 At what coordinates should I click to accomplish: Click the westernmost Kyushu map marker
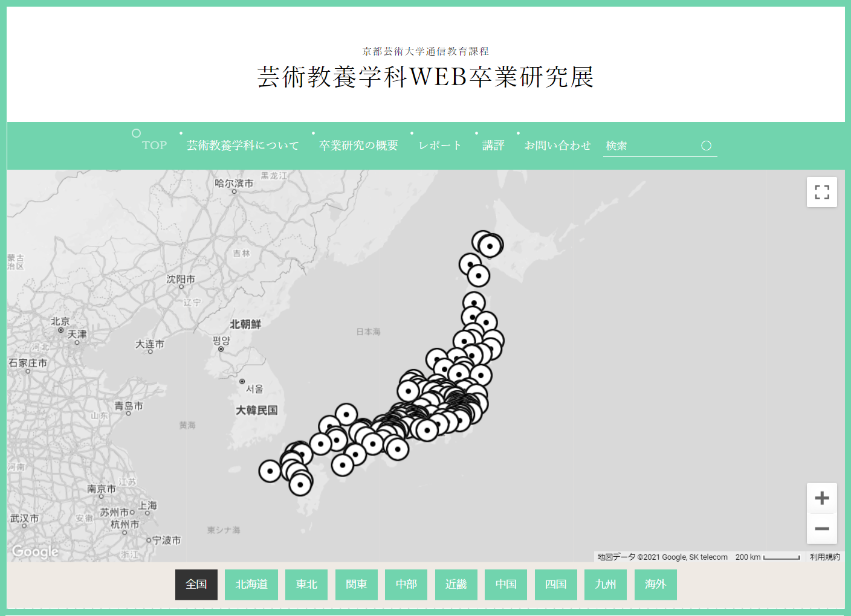click(270, 471)
